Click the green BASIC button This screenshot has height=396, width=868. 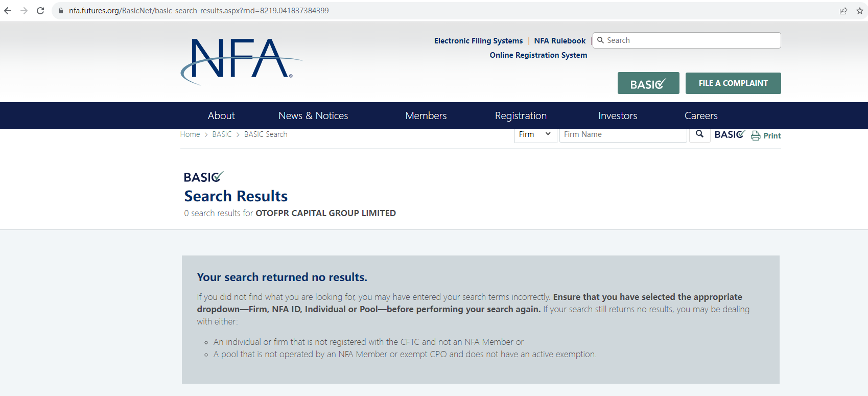648,83
